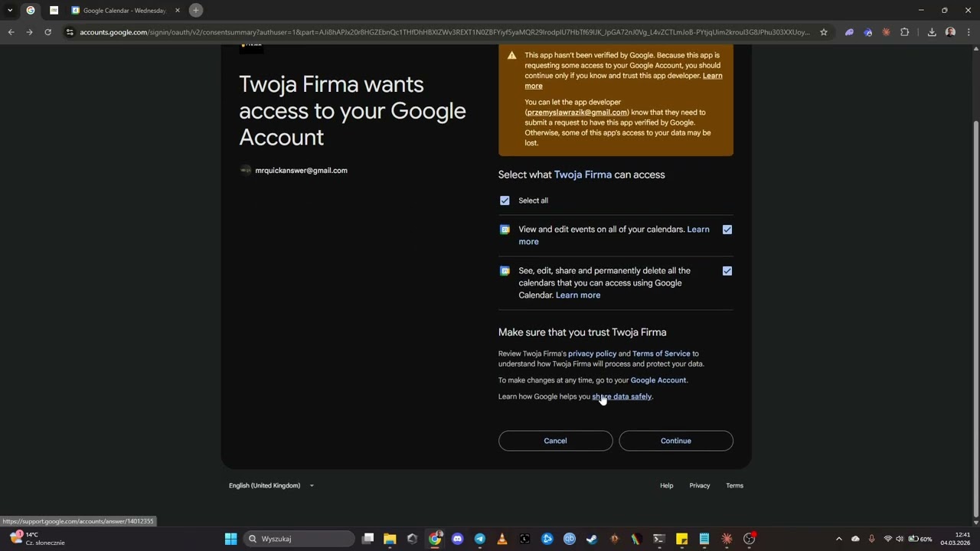The image size is (980, 551).
Task: Open Chrome from the taskbar
Action: [435, 539]
